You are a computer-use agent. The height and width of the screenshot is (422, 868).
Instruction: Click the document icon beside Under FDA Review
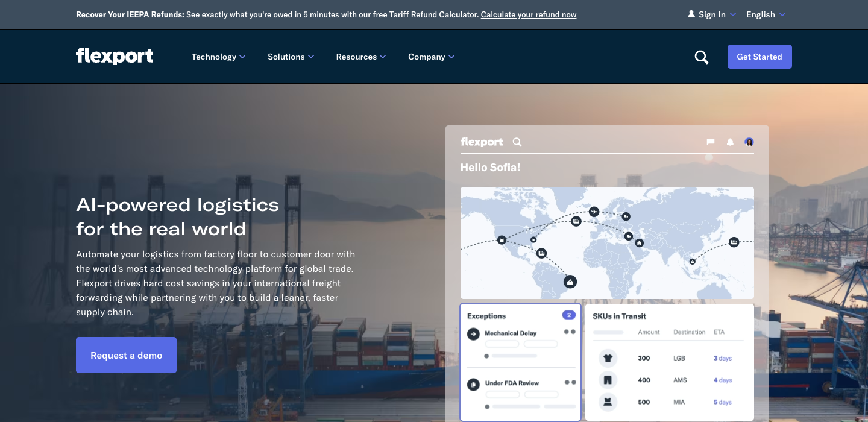pyautogui.click(x=473, y=383)
